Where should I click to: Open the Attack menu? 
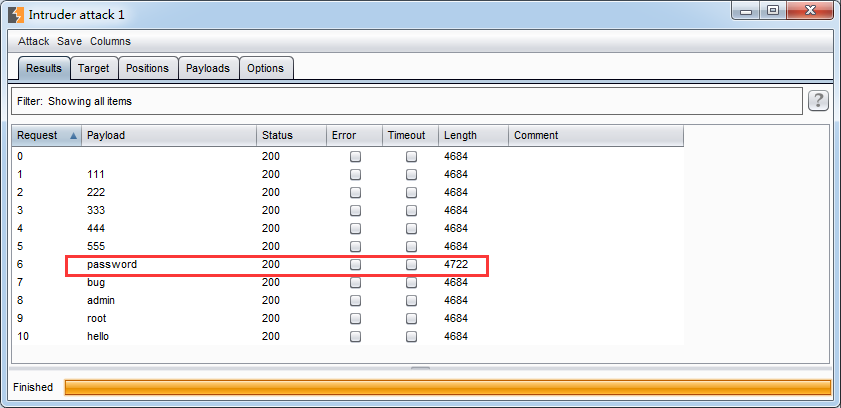coord(33,41)
